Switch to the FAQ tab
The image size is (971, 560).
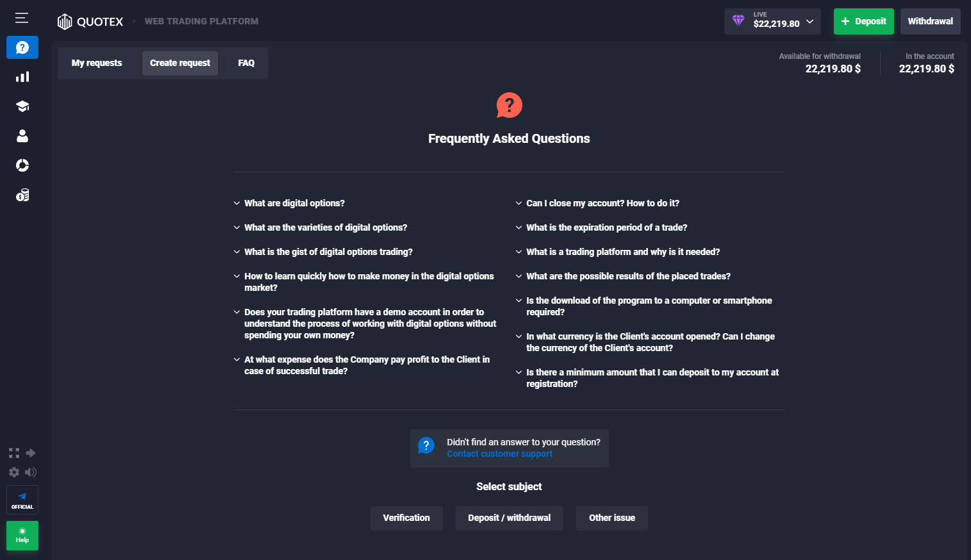coord(246,63)
